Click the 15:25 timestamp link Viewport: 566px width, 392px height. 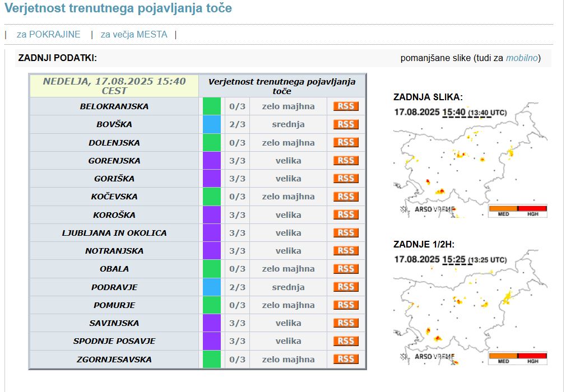pyautogui.click(x=454, y=259)
